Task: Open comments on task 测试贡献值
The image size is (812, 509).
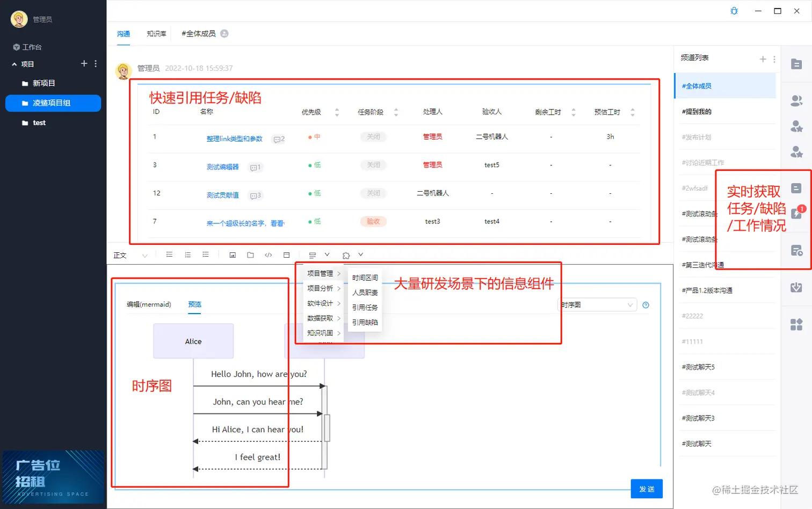Action: click(x=255, y=195)
